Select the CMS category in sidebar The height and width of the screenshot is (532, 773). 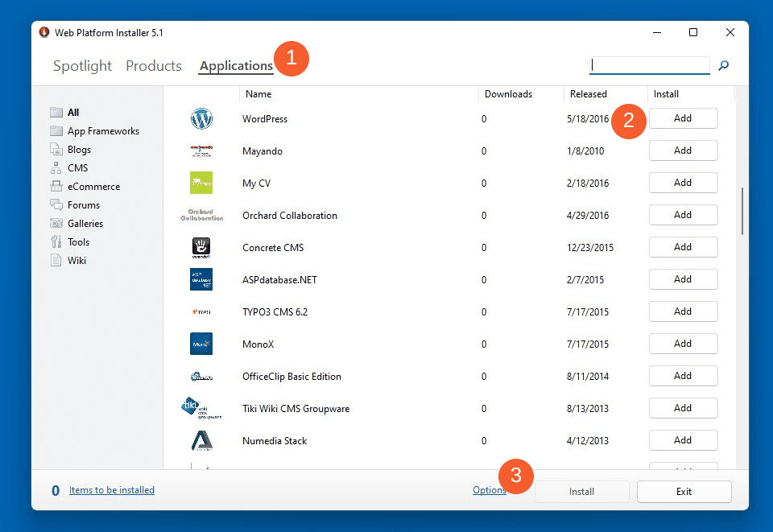click(x=77, y=167)
